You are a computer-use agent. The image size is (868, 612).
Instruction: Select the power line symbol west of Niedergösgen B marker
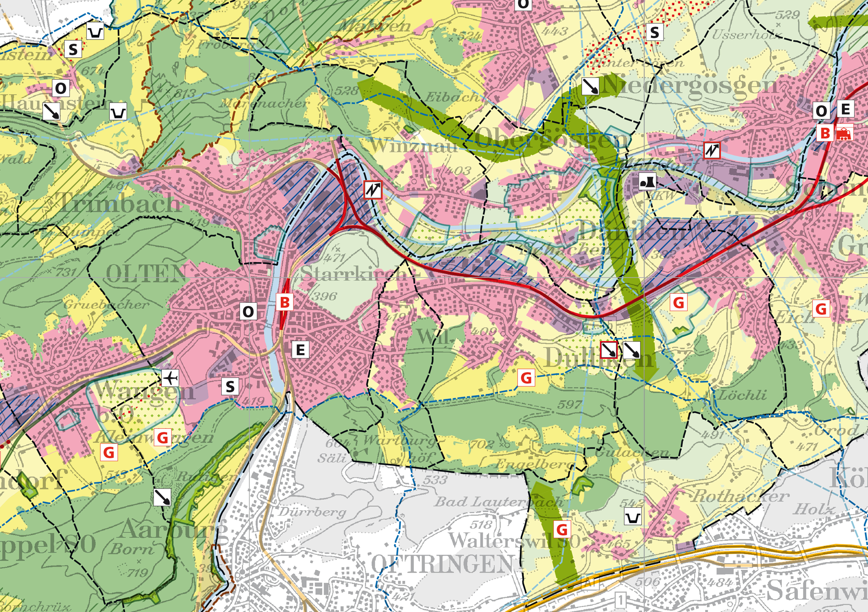(x=712, y=151)
